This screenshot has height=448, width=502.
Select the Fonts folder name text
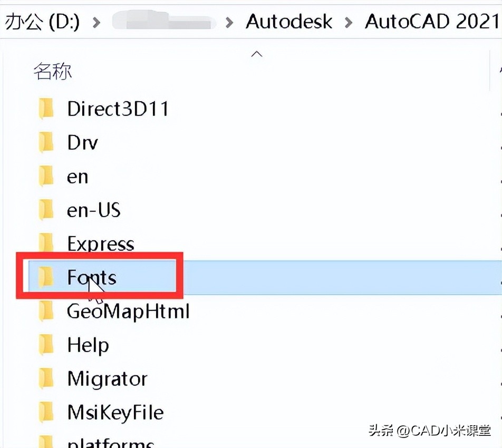click(x=91, y=277)
